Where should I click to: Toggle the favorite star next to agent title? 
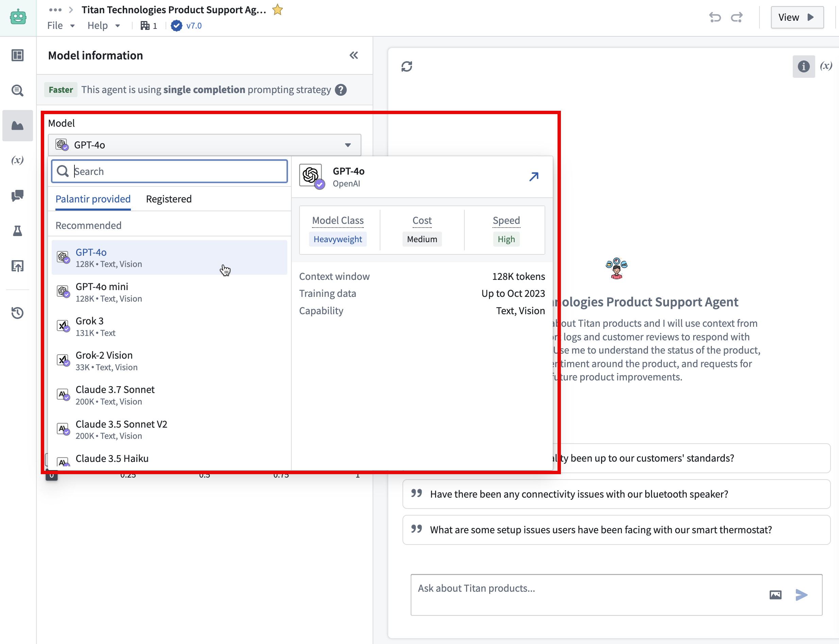[277, 10]
